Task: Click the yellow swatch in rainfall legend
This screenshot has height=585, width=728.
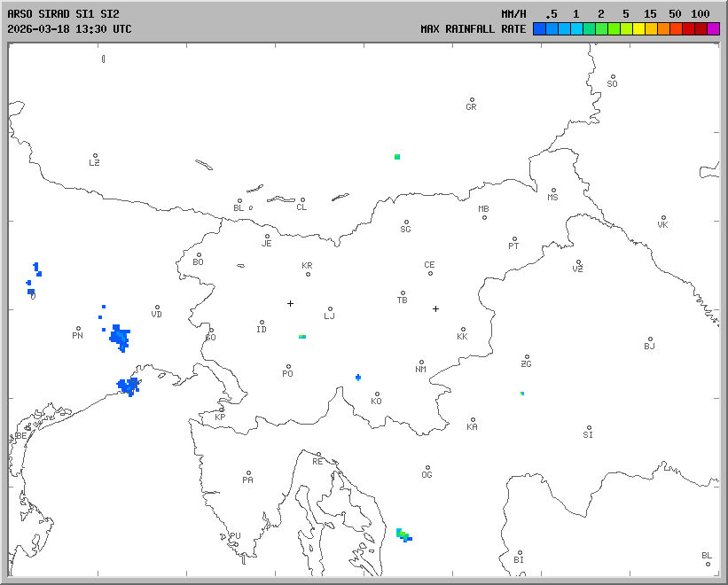Action: pos(638,28)
